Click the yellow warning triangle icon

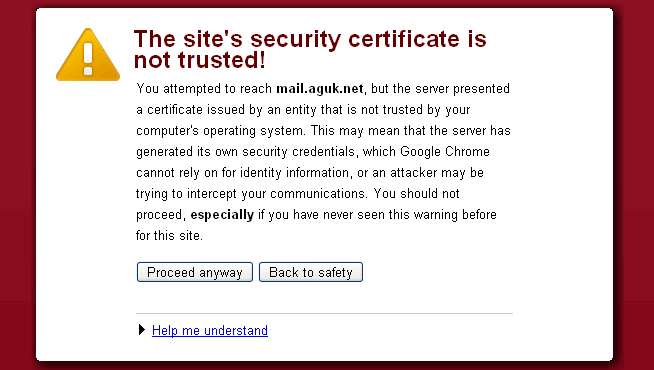[88, 55]
